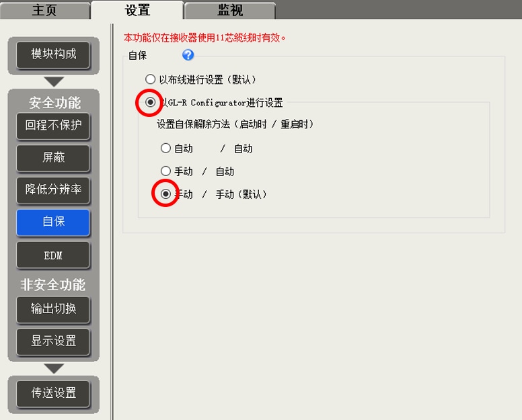The width and height of the screenshot is (522, 420).
Task: Click the 传送设置 button
Action: tap(54, 392)
